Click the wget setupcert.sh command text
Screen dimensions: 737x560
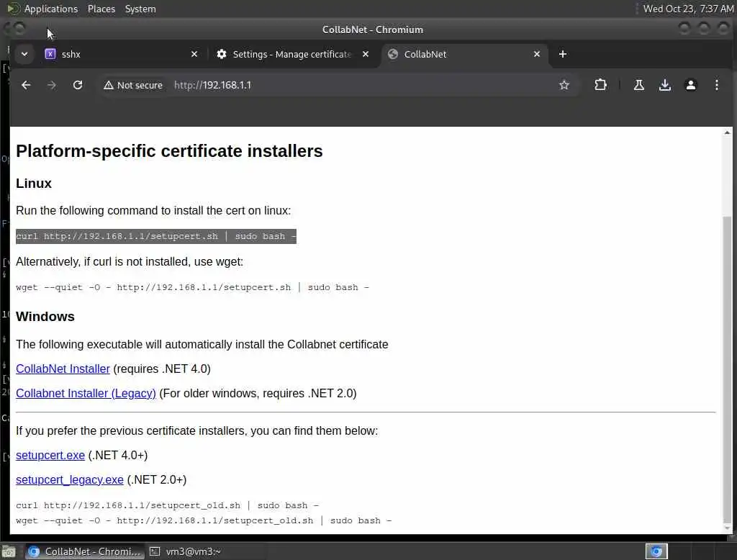click(192, 287)
